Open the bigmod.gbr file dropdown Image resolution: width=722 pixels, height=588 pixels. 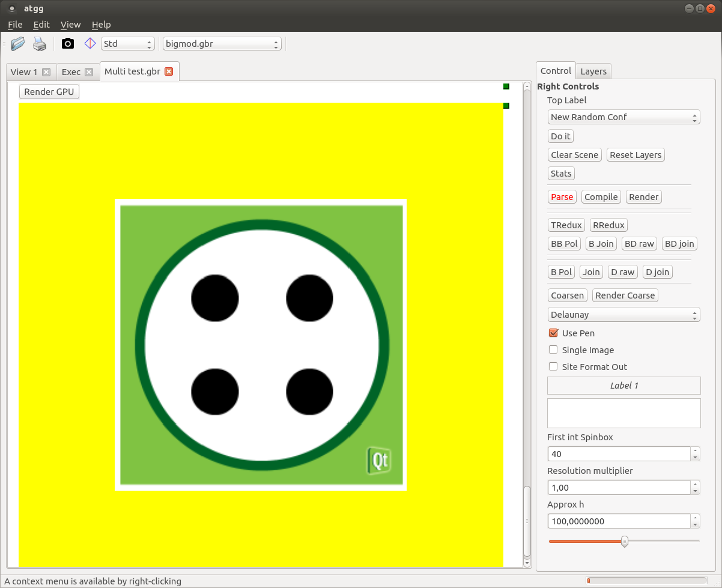coord(222,44)
